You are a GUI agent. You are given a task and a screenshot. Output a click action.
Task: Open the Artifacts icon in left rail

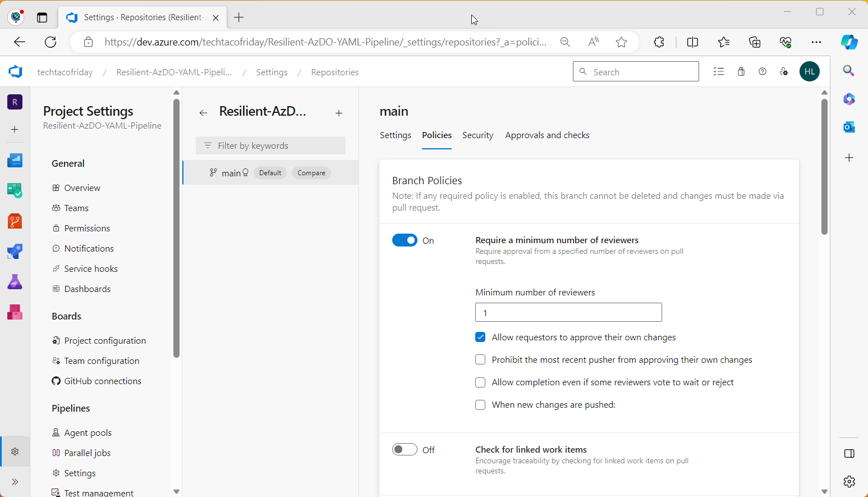[x=15, y=312]
